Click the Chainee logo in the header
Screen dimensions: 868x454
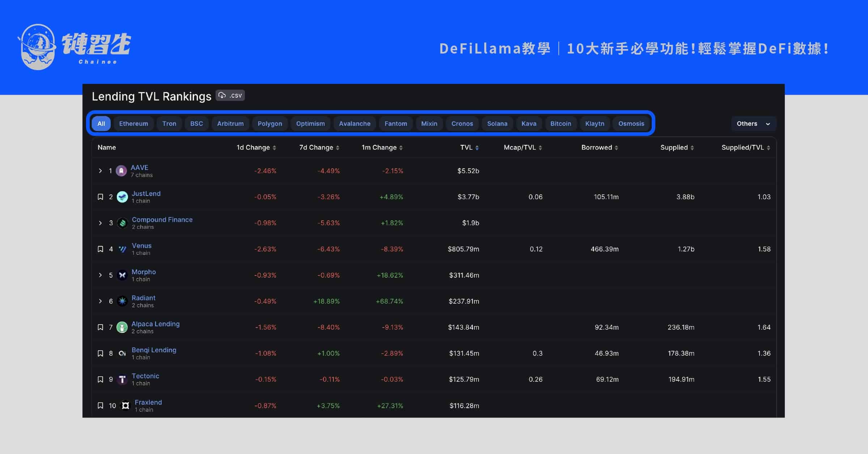pyautogui.click(x=75, y=47)
